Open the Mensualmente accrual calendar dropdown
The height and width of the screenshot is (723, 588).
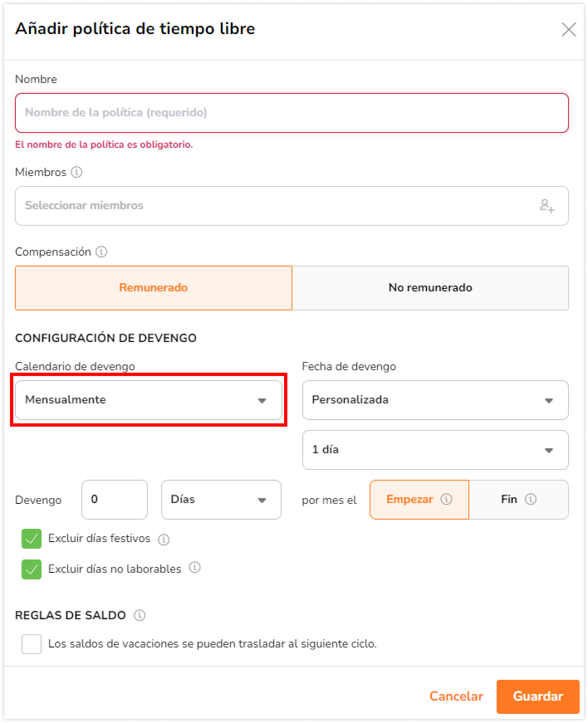[149, 400]
